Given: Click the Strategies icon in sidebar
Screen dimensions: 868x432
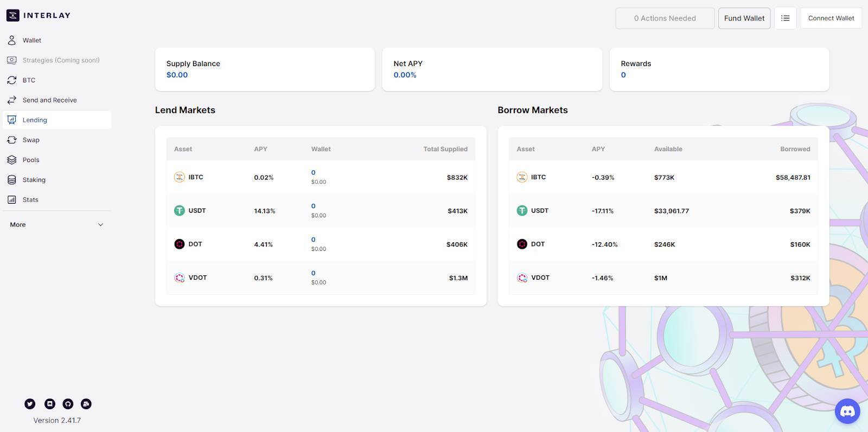Looking at the screenshot, I should (12, 60).
